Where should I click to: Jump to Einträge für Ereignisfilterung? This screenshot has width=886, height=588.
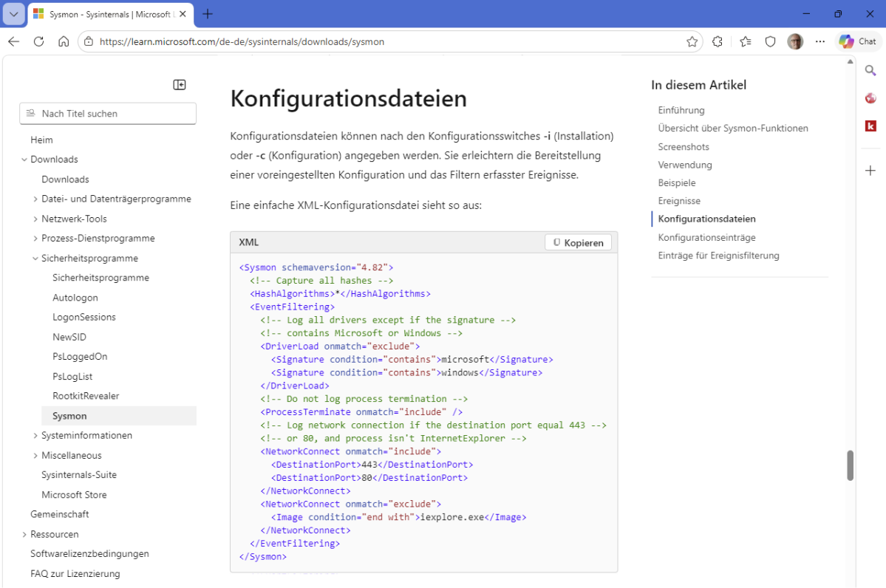coord(718,256)
